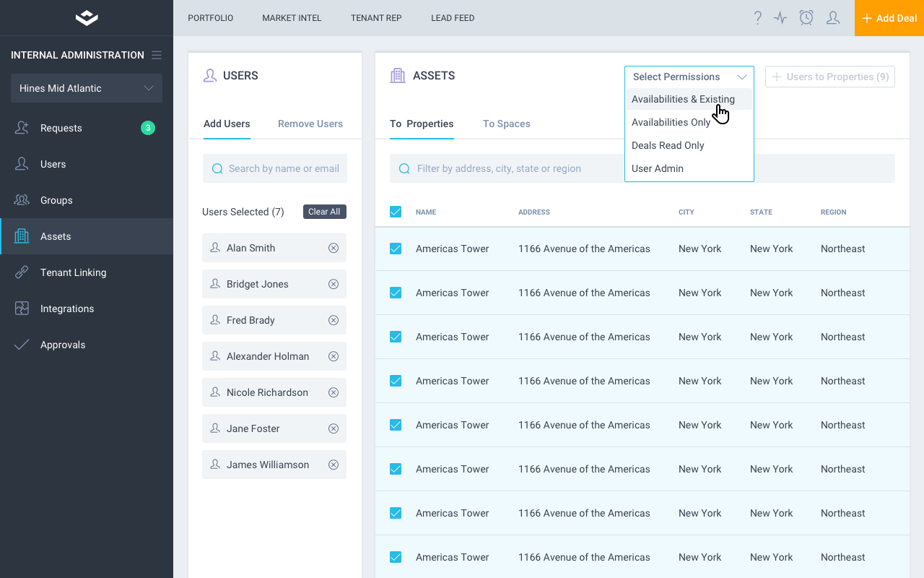Expand the Hines Mid Atlantic organization dropdown

click(x=87, y=88)
